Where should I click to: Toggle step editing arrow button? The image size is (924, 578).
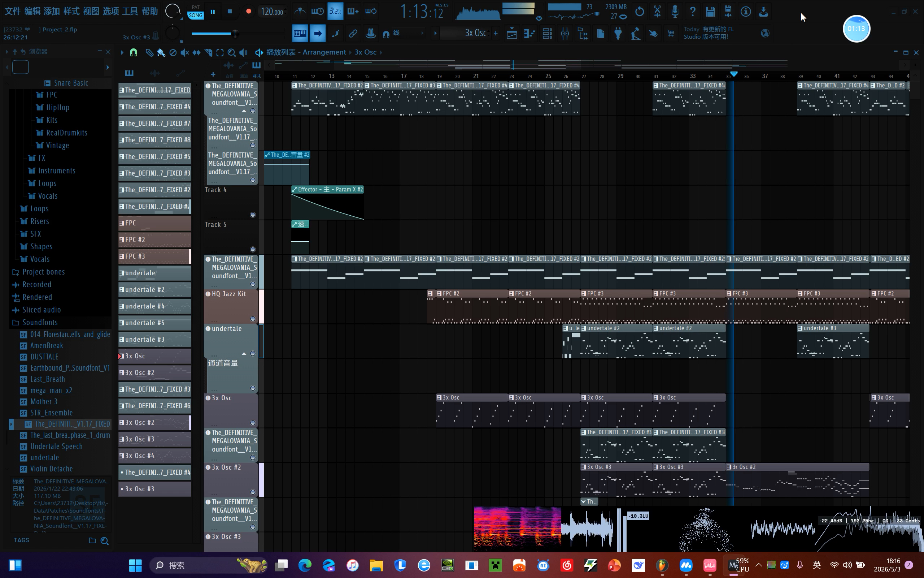[318, 34]
